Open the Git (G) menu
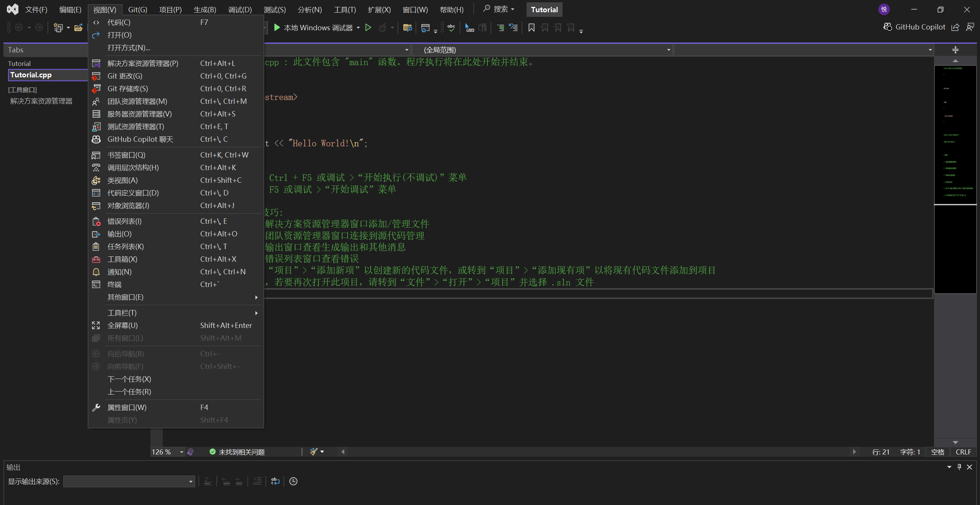The width and height of the screenshot is (980, 505). [x=137, y=10]
